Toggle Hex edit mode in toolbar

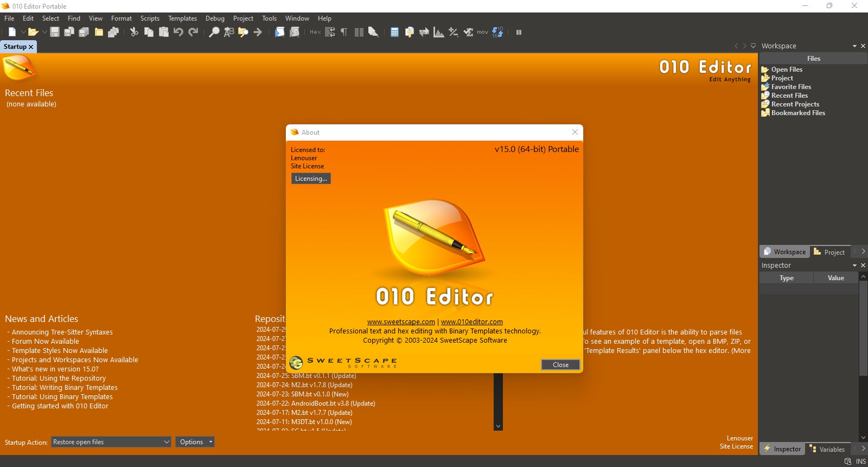(315, 32)
